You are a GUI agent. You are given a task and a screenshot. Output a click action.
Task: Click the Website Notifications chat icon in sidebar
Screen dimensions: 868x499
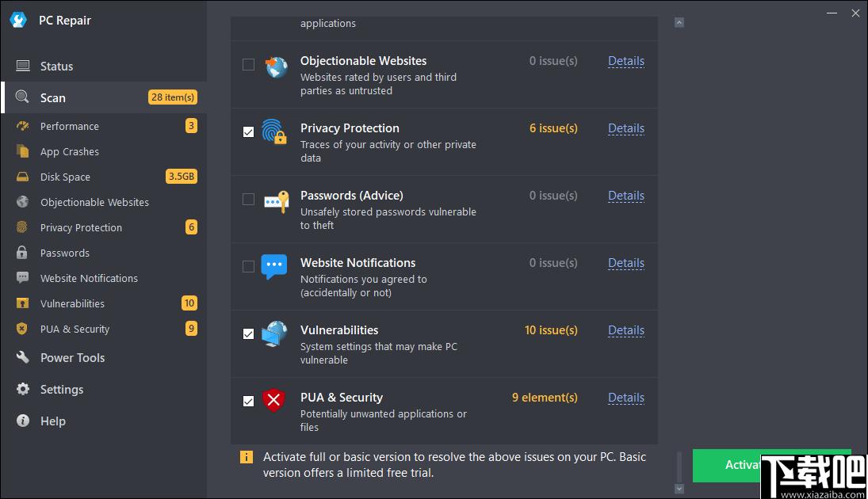pos(23,278)
